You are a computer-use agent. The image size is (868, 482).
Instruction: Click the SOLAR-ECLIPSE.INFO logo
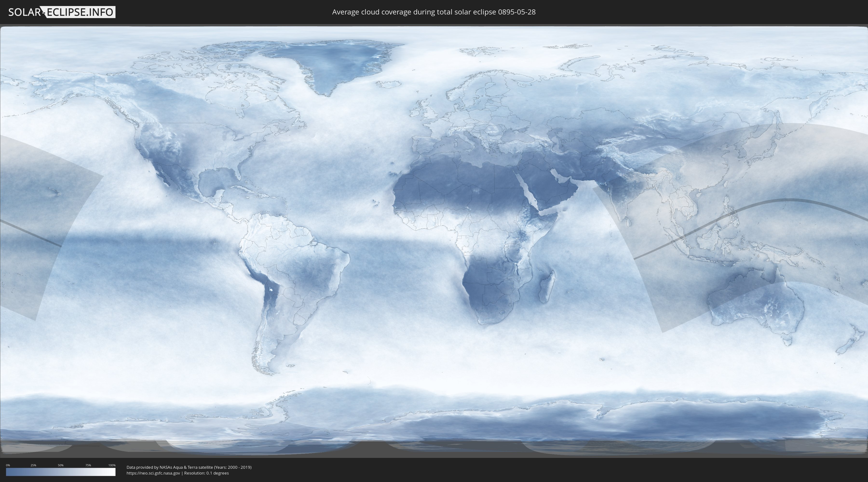[62, 12]
